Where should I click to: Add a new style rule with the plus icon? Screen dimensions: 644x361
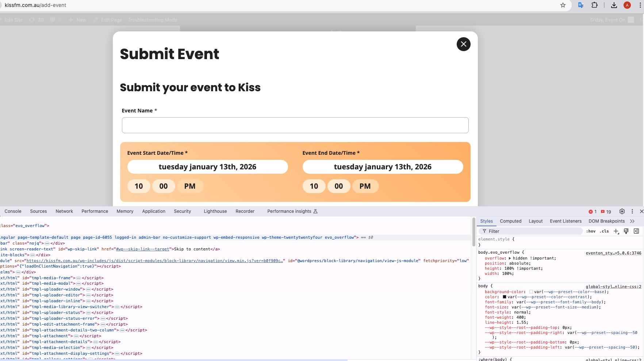(616, 231)
